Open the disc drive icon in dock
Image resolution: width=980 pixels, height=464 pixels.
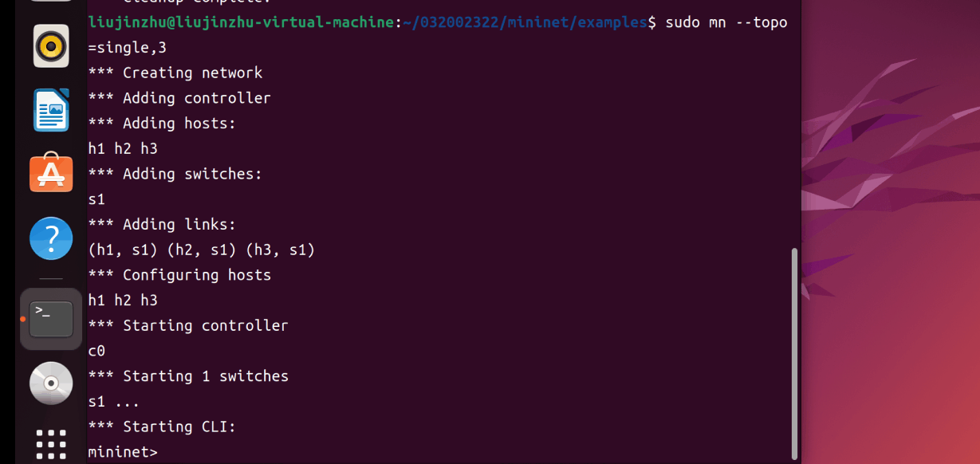[51, 383]
